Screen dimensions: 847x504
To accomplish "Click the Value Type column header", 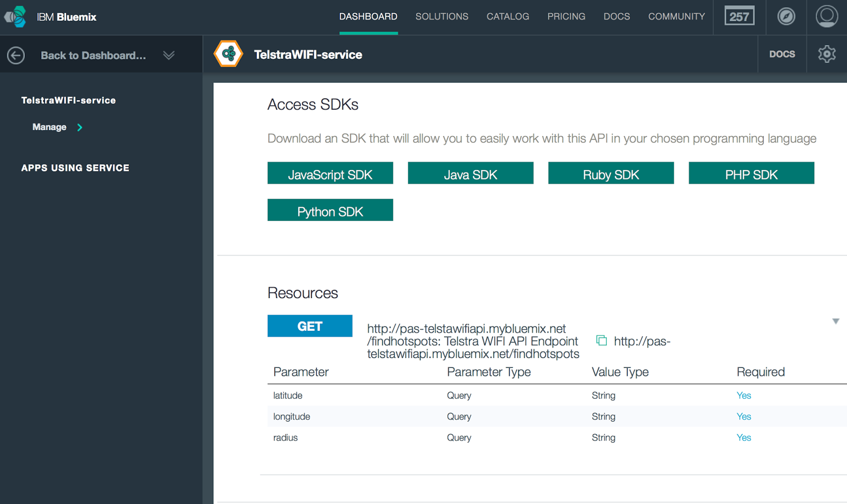I will [x=620, y=372].
